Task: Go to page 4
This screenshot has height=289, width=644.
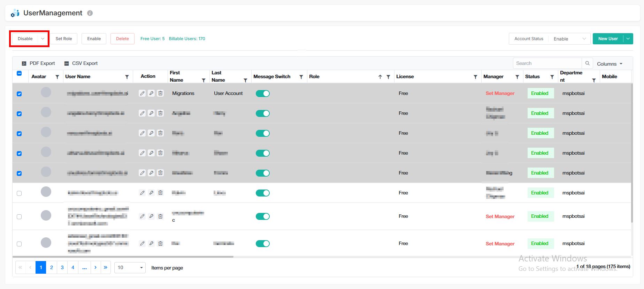Action: tap(73, 267)
